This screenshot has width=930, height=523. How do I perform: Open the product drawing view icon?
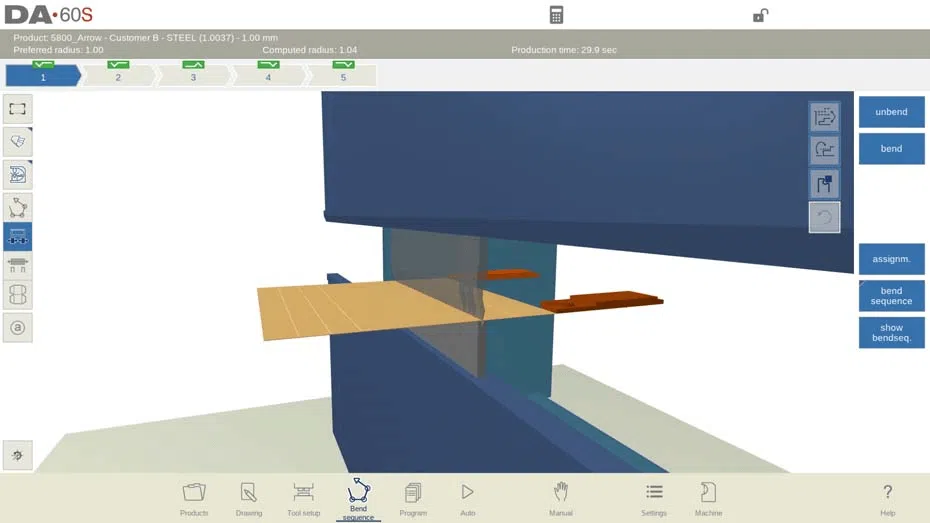[18, 174]
